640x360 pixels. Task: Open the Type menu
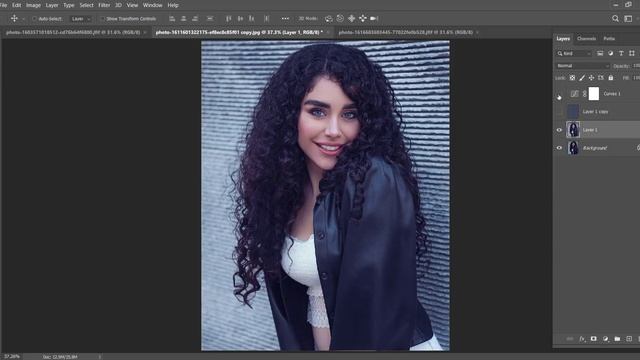(69, 5)
